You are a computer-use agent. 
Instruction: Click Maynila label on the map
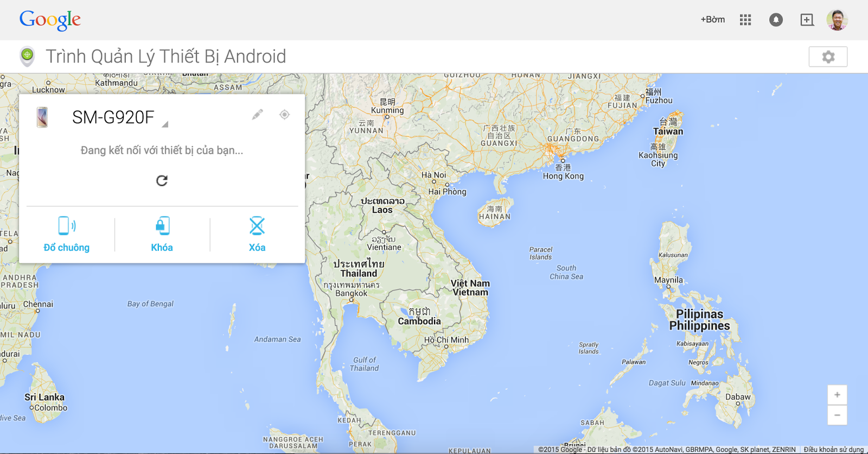click(668, 280)
